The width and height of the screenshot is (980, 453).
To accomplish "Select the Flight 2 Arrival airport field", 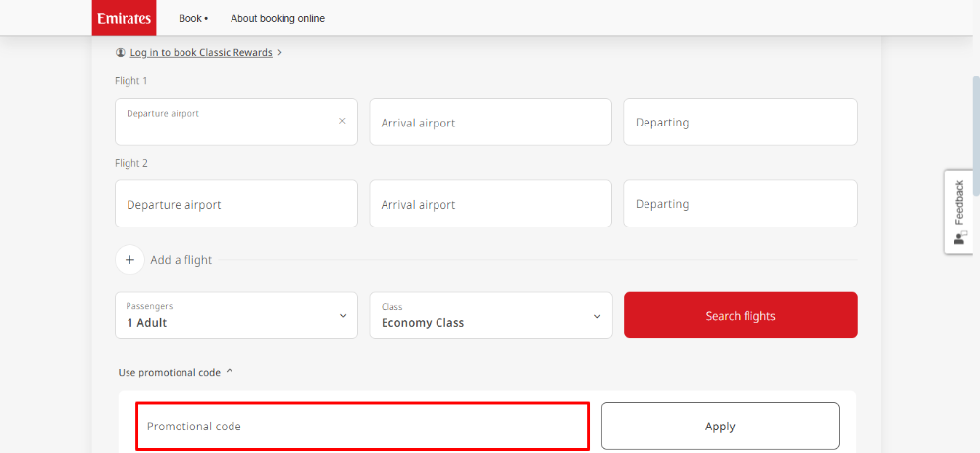I will click(490, 204).
